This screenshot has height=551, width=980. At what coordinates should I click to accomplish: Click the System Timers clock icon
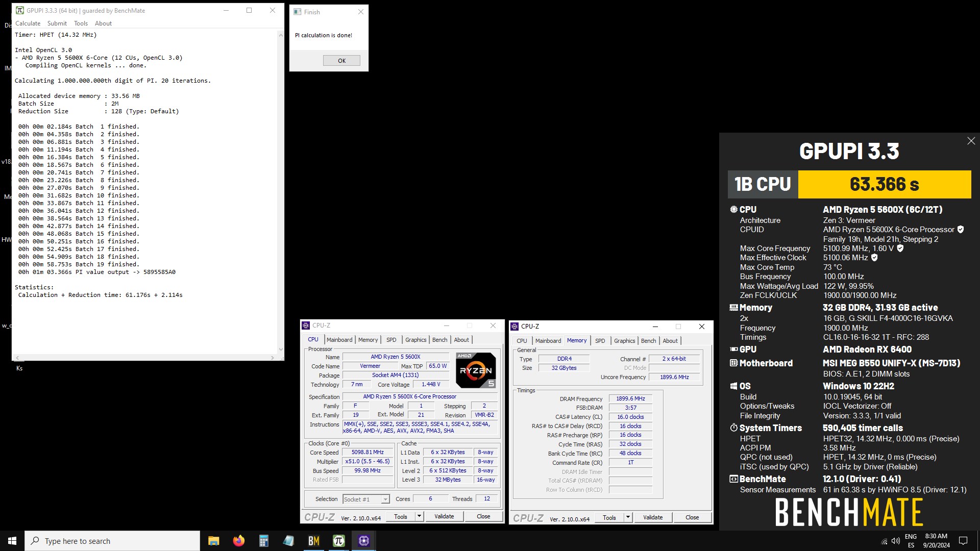733,428
